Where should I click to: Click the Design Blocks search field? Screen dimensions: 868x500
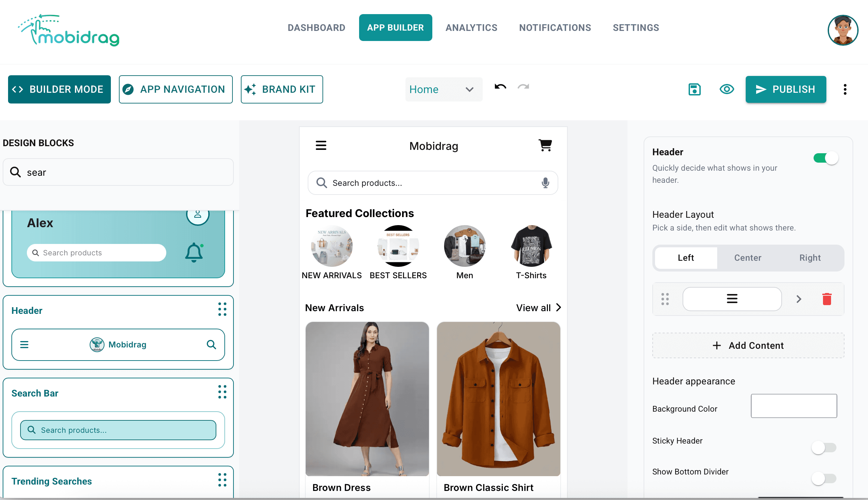point(118,172)
